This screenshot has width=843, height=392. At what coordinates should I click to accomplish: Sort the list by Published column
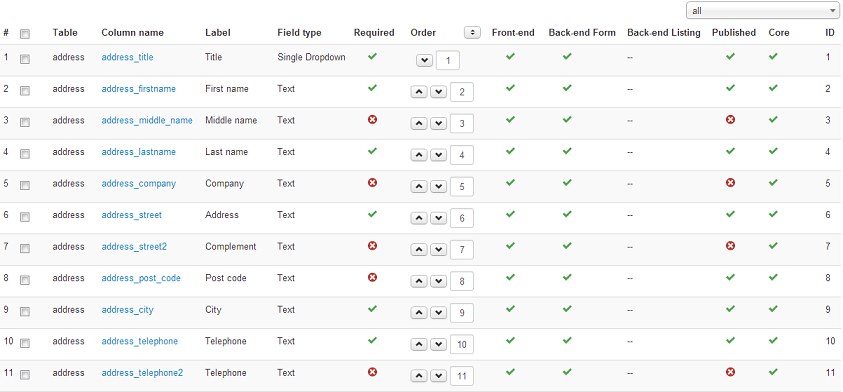[734, 33]
